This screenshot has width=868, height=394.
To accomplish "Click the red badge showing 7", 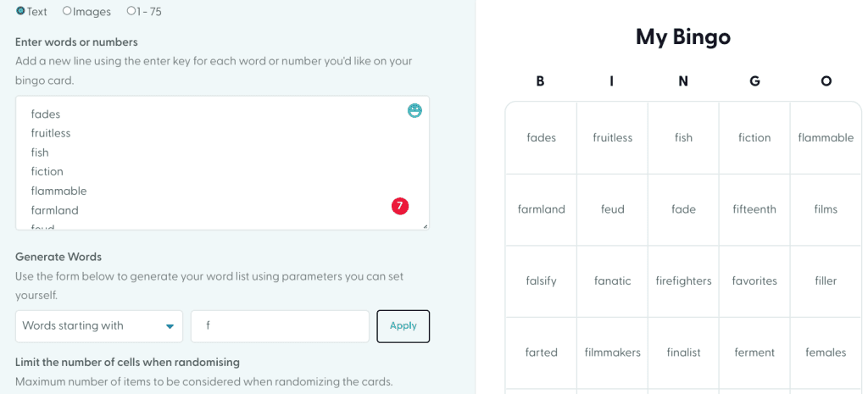I will click(x=400, y=206).
